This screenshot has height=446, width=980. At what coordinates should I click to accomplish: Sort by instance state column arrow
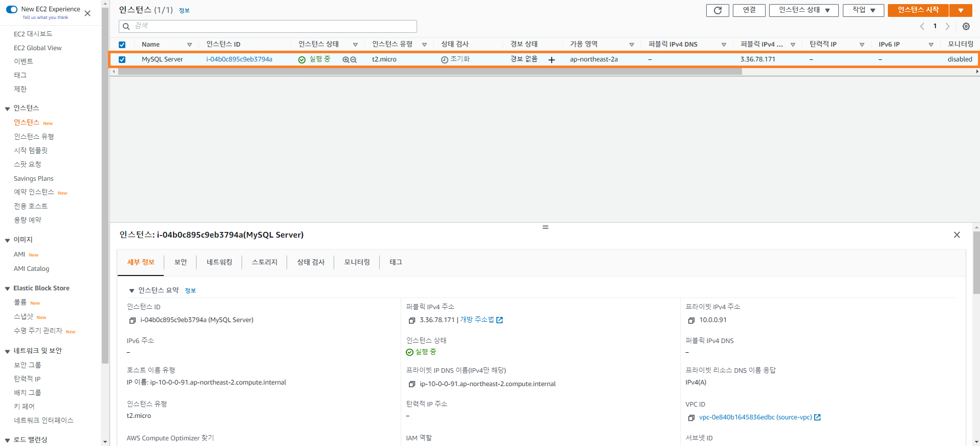pyautogui.click(x=355, y=45)
